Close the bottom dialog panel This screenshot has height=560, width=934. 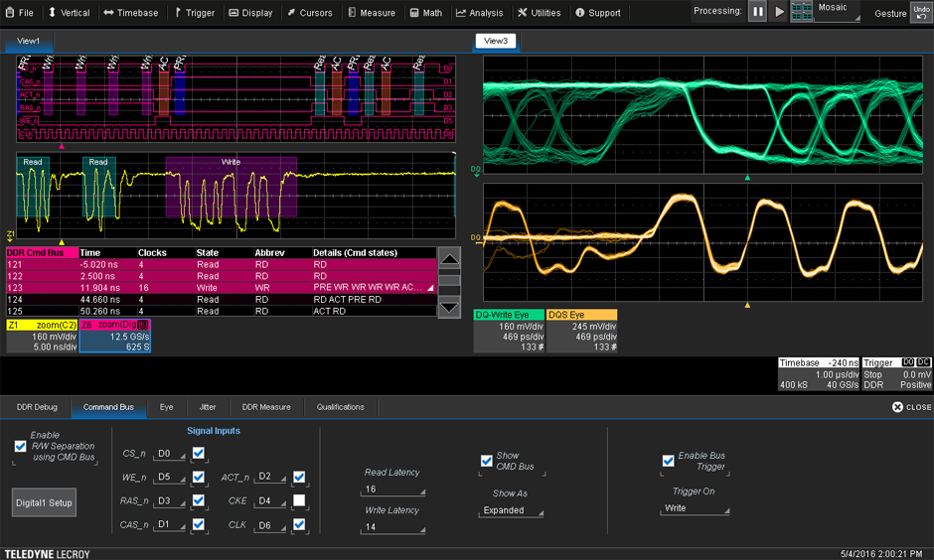tap(911, 407)
